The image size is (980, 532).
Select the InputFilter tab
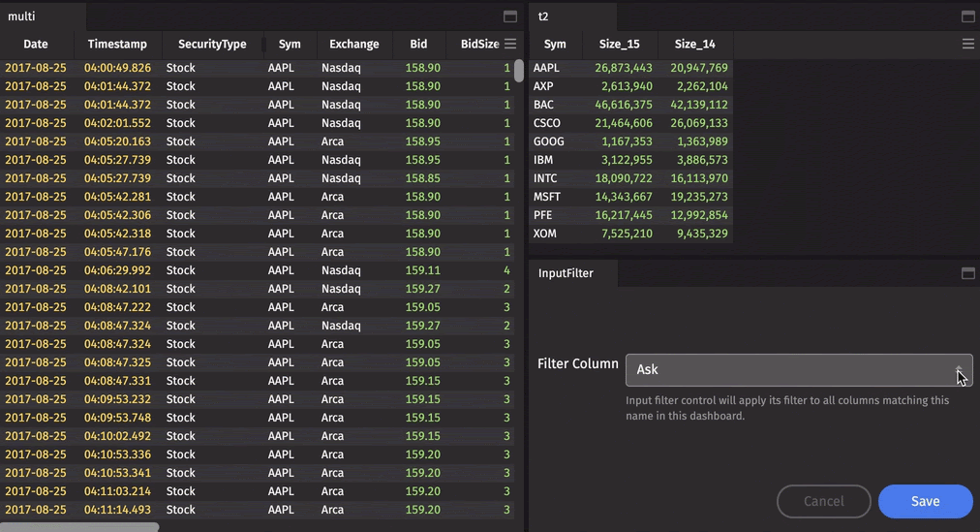pyautogui.click(x=566, y=273)
